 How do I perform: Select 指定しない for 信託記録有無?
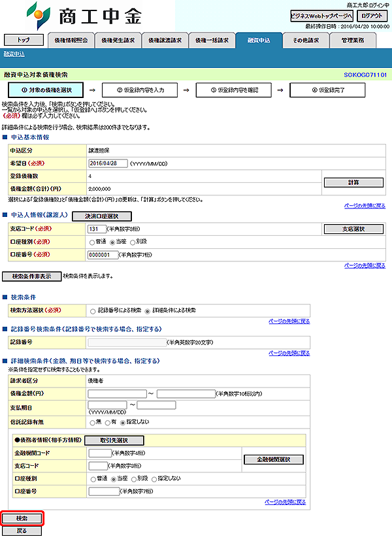pyautogui.click(x=123, y=423)
